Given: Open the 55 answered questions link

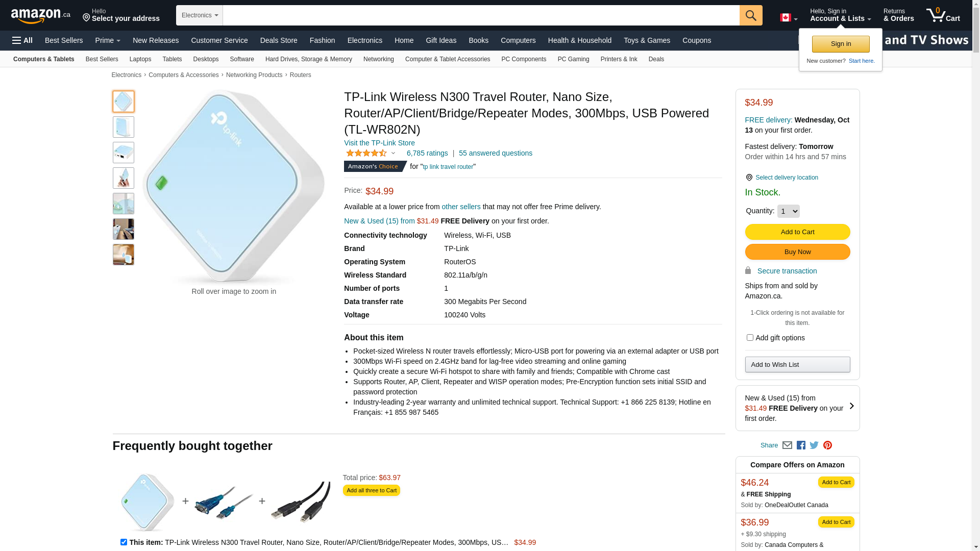Looking at the screenshot, I should click(495, 153).
